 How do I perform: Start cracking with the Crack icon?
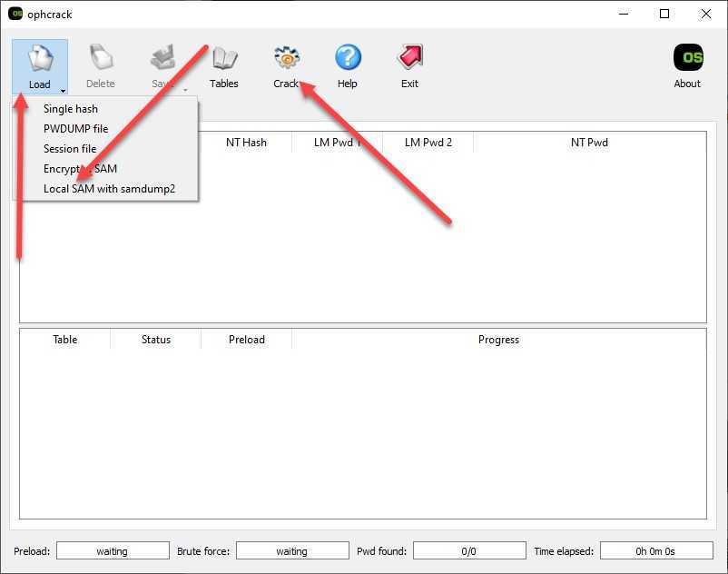(x=287, y=58)
